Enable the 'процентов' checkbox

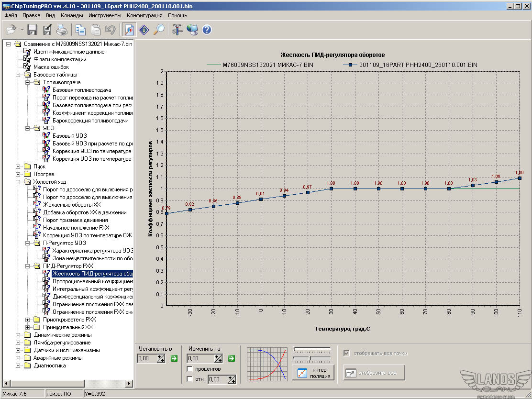190,369
